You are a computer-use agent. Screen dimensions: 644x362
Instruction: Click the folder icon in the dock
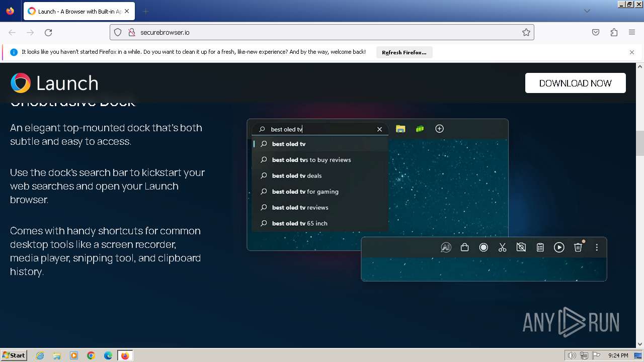pyautogui.click(x=400, y=129)
